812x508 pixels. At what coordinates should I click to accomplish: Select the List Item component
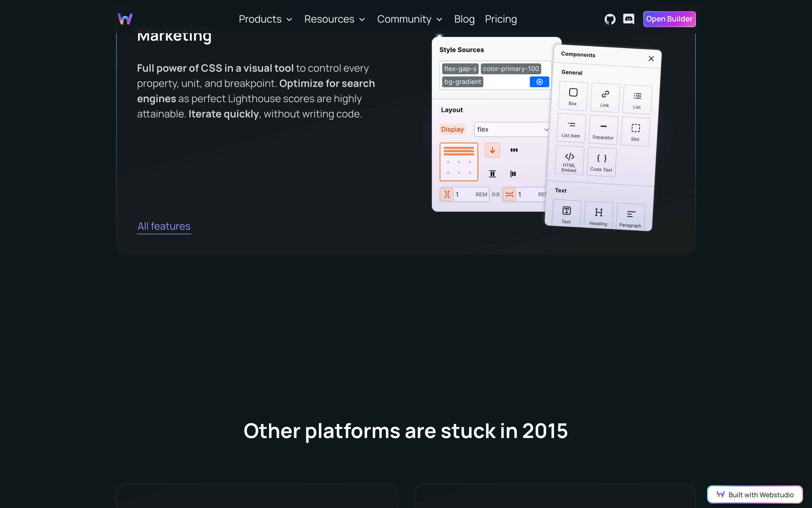coord(571,128)
